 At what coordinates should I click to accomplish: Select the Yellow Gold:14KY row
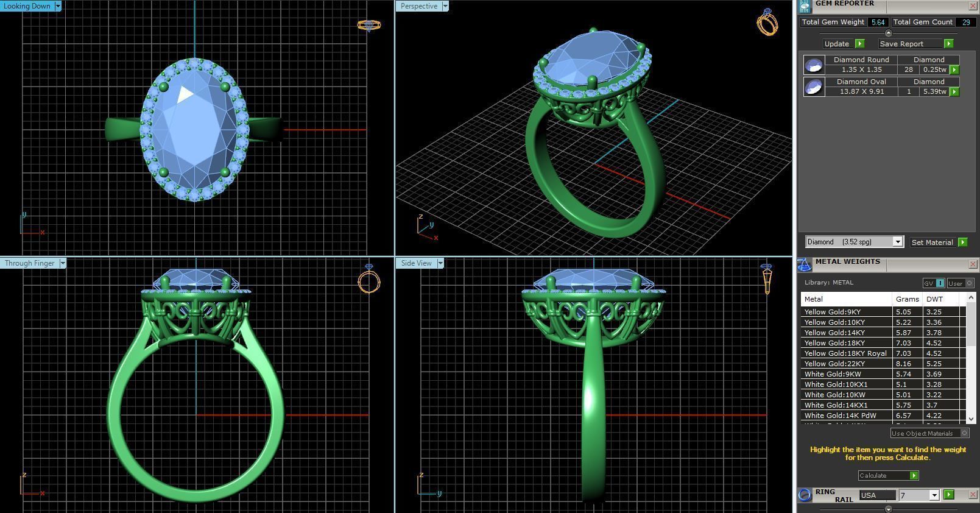pyautogui.click(x=883, y=333)
